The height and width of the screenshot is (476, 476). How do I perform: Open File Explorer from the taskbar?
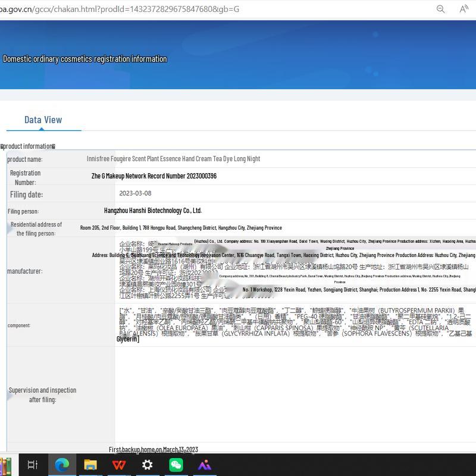[x=90, y=465]
